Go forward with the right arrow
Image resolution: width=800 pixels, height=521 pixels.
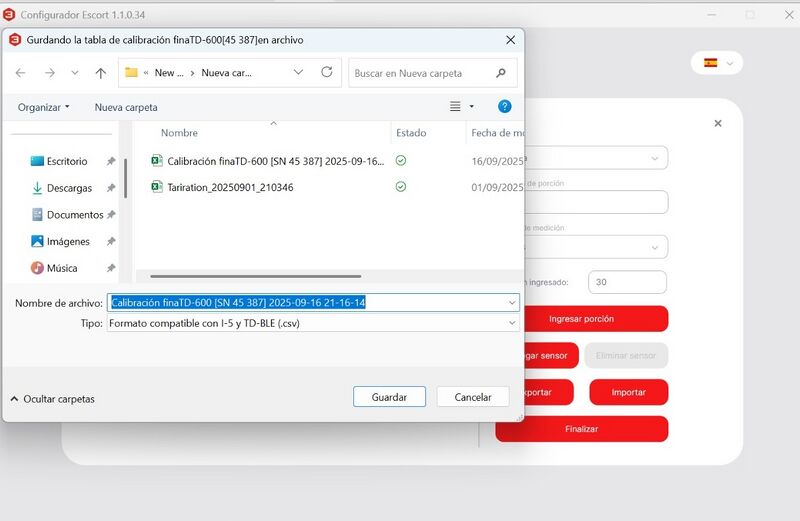tap(49, 73)
